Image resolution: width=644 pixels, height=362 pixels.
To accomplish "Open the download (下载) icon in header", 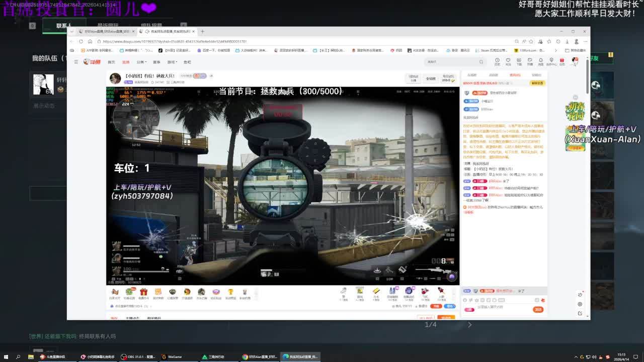I will [x=519, y=61].
